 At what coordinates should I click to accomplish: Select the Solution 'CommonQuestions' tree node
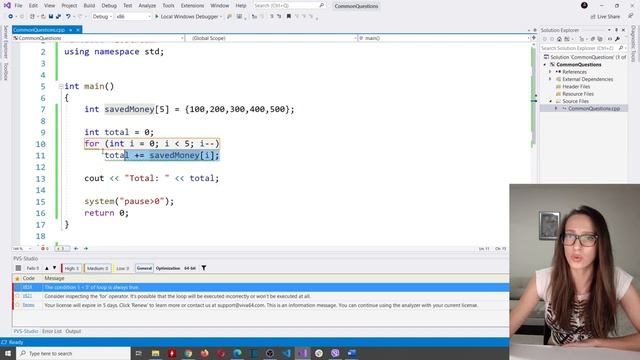coord(585,57)
